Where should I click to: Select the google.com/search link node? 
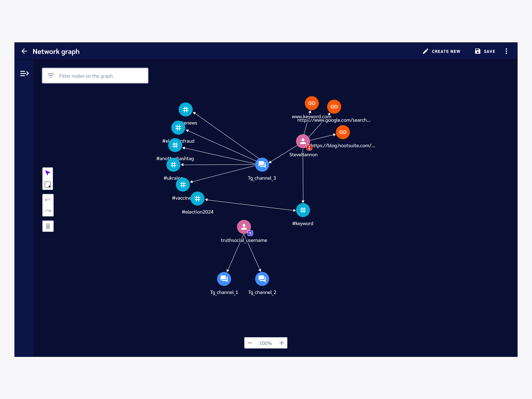tap(334, 107)
